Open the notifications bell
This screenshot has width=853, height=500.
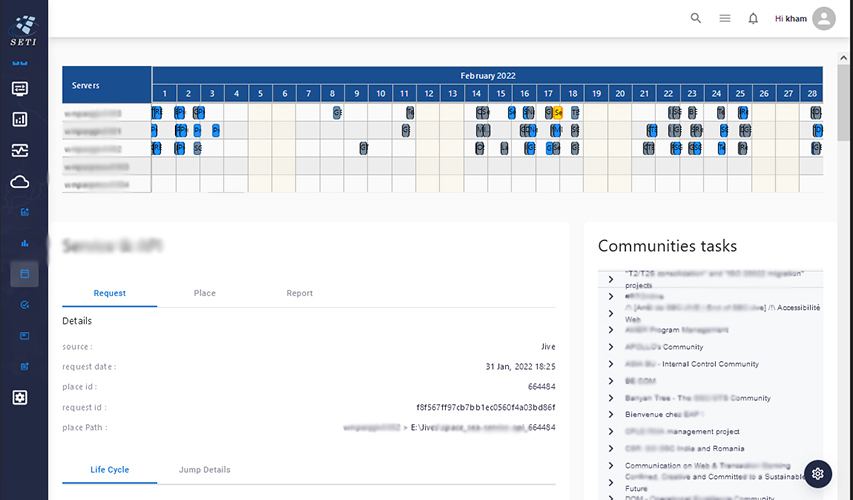753,18
